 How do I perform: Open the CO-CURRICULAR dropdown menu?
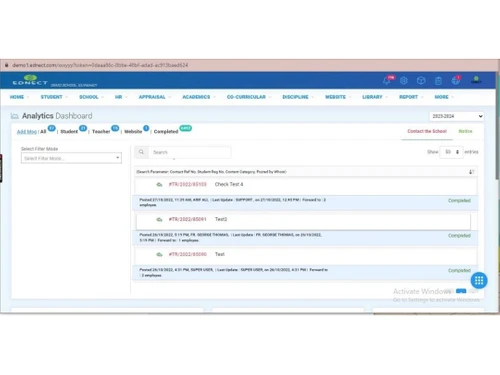click(x=249, y=97)
